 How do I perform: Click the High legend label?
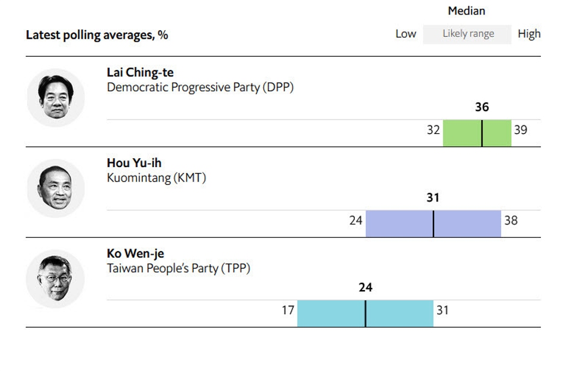tap(529, 34)
